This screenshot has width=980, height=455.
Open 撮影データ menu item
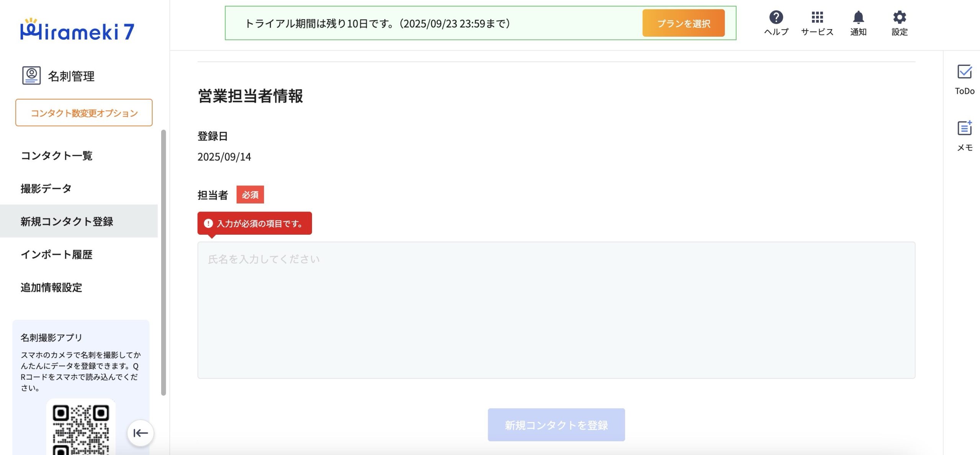(46, 188)
